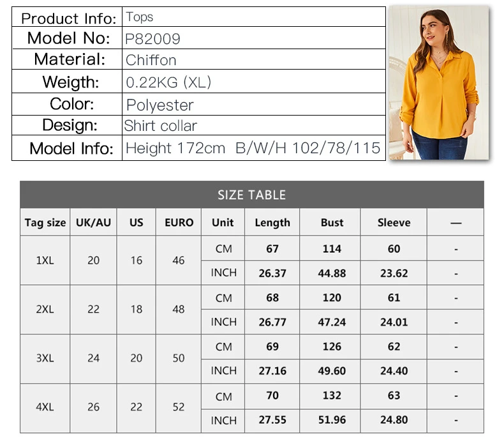Click the model number P82009
This screenshot has height=438, width=504.
coord(152,39)
